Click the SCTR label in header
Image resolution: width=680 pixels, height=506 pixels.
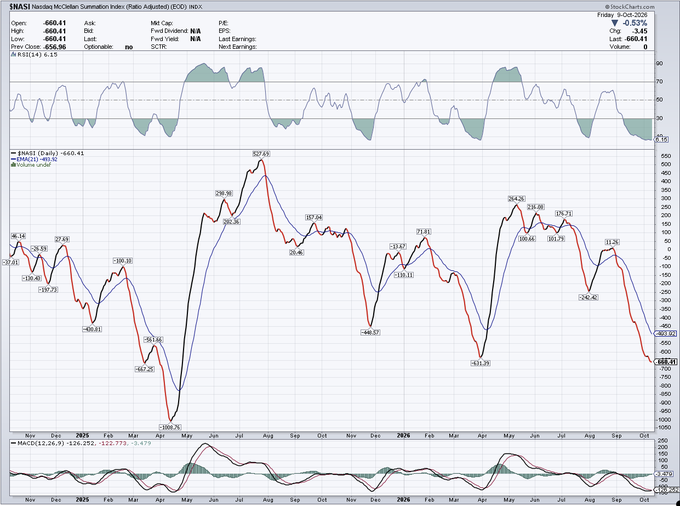tap(157, 47)
